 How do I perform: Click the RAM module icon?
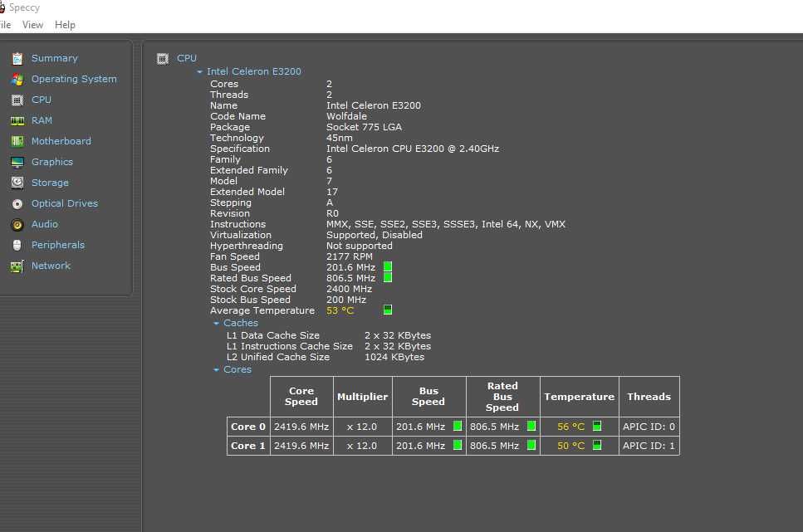(17, 121)
